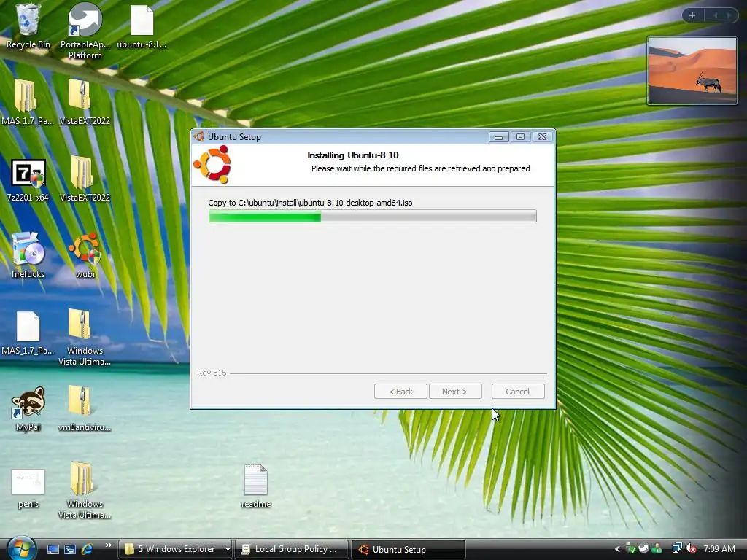Click the Show Desktop quick launch icon
The image size is (747, 560).
53,549
